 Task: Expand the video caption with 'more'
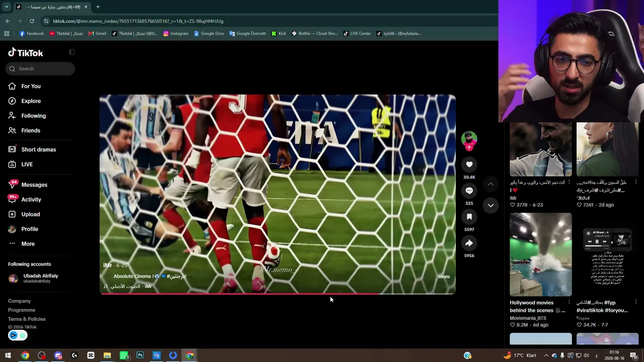pos(444,277)
